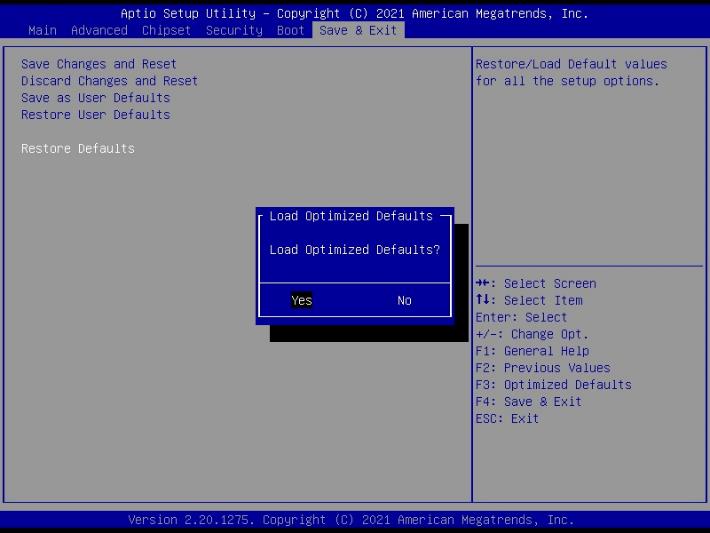Screen dimensions: 710x533
Task: Click the 'F3: Optimized Defaults' hint
Action: [x=553, y=384]
